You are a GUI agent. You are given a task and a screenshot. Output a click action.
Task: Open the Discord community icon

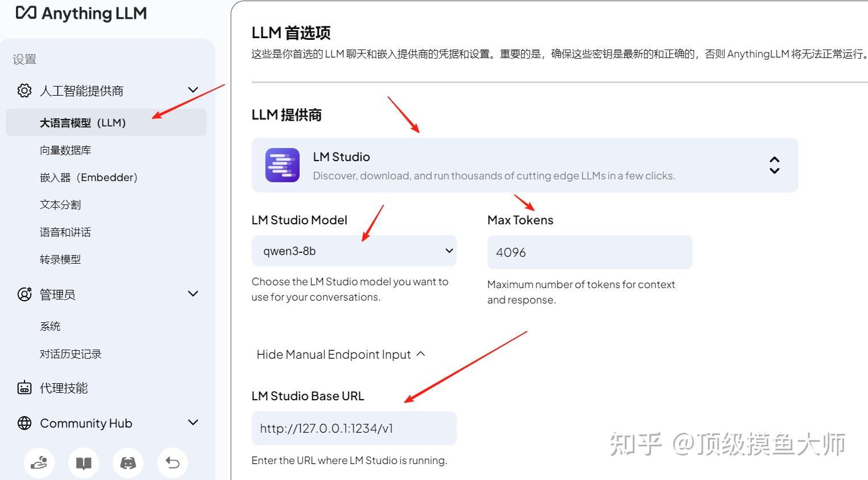128,463
